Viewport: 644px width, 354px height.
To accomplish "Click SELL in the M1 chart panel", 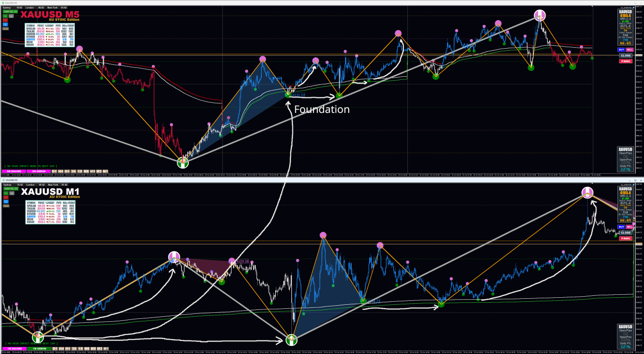I will (x=629, y=226).
